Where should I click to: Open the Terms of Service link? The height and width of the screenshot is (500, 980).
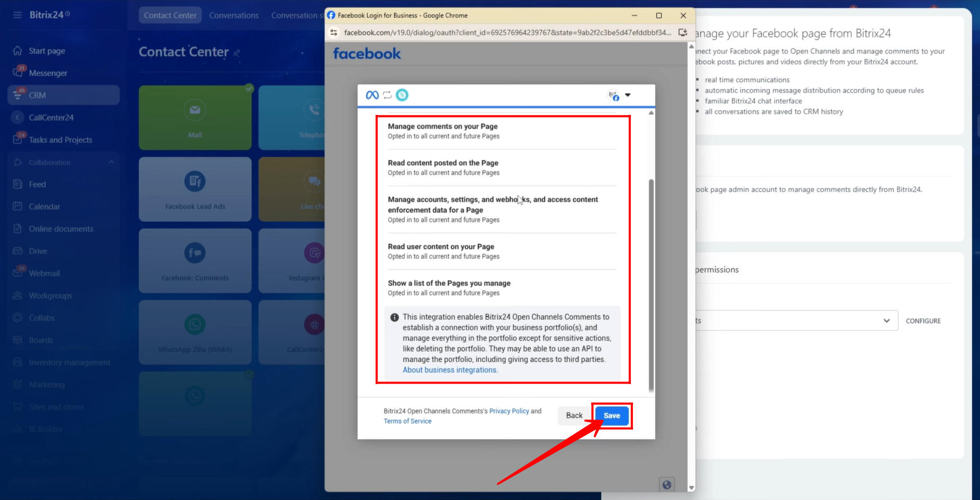(407, 421)
